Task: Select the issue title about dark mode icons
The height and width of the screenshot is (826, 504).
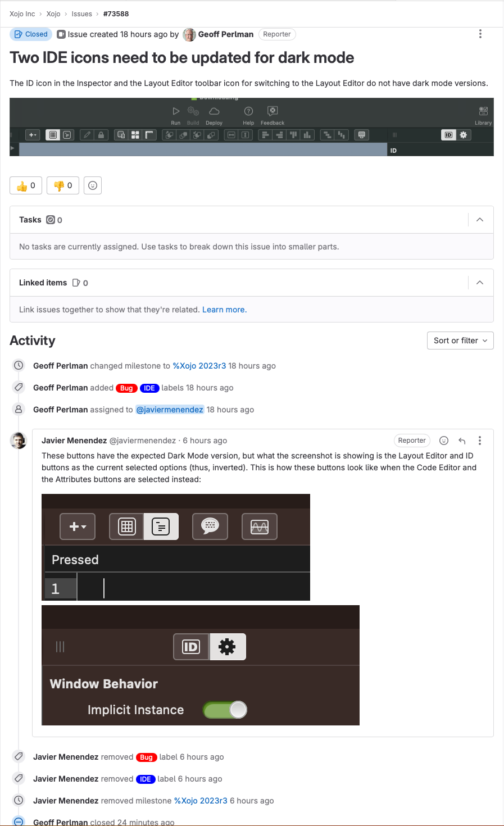Action: point(182,58)
